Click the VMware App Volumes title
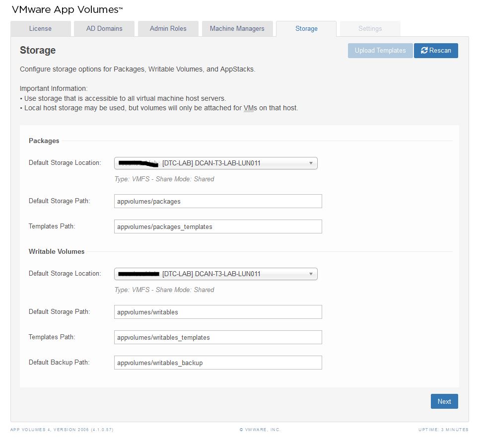Screen dimensions: 481x448 (x=67, y=9)
